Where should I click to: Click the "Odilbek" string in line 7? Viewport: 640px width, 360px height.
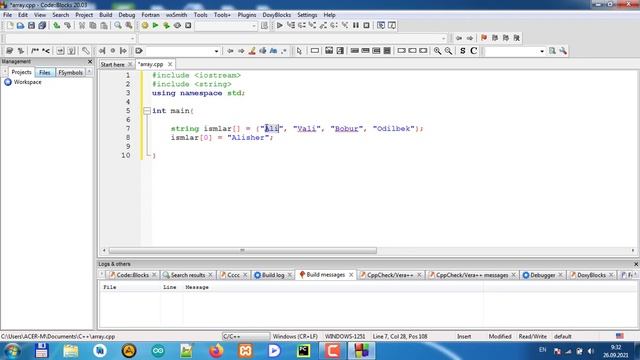(x=393, y=129)
